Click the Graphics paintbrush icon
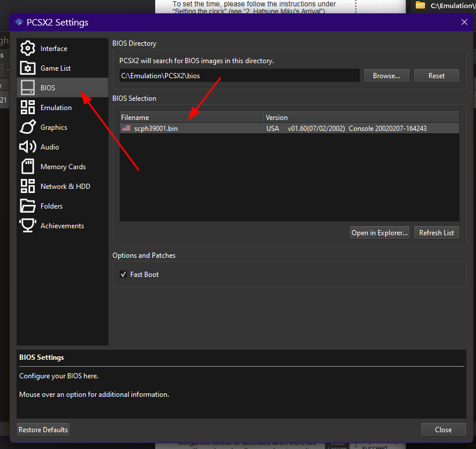This screenshot has width=476, height=449. 28,127
